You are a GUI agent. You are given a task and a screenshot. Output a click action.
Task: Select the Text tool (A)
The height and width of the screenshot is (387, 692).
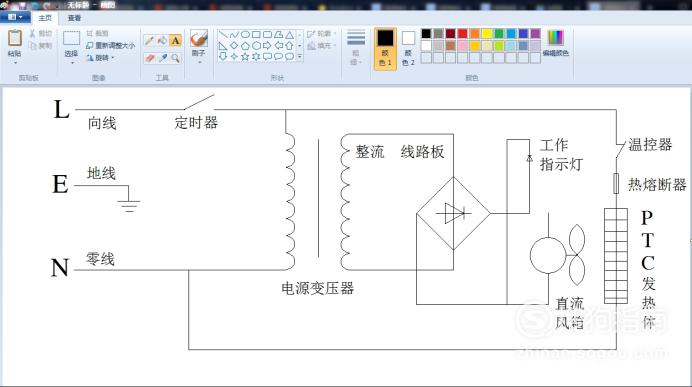click(x=175, y=41)
